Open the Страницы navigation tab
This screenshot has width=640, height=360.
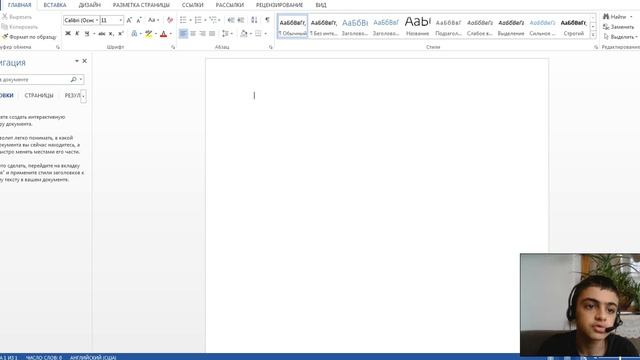point(39,96)
